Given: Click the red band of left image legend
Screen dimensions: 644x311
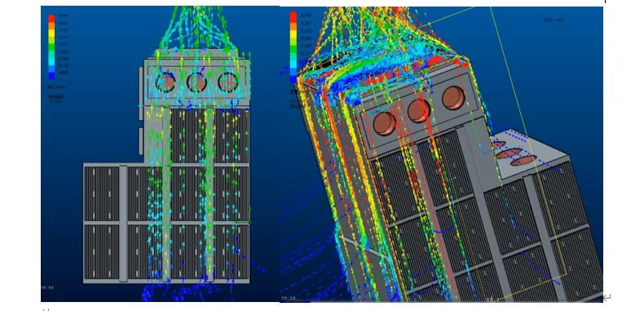Looking at the screenshot, I should coord(51,19).
